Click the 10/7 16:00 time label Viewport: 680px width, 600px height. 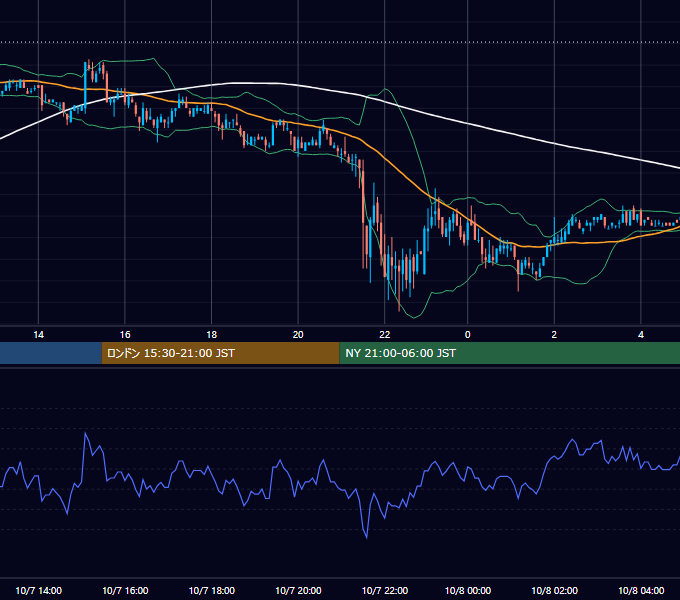point(125,590)
